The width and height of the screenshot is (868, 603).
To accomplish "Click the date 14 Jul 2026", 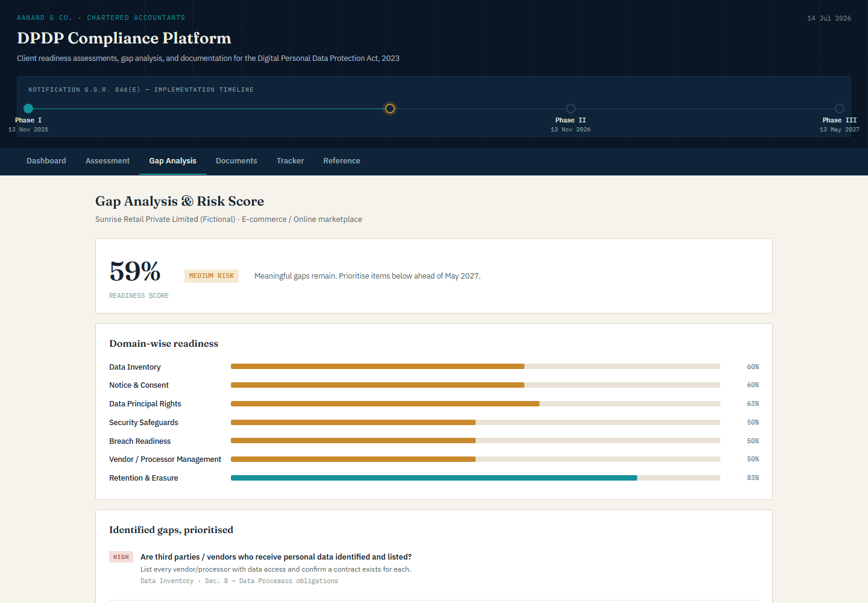I will tap(829, 18).
